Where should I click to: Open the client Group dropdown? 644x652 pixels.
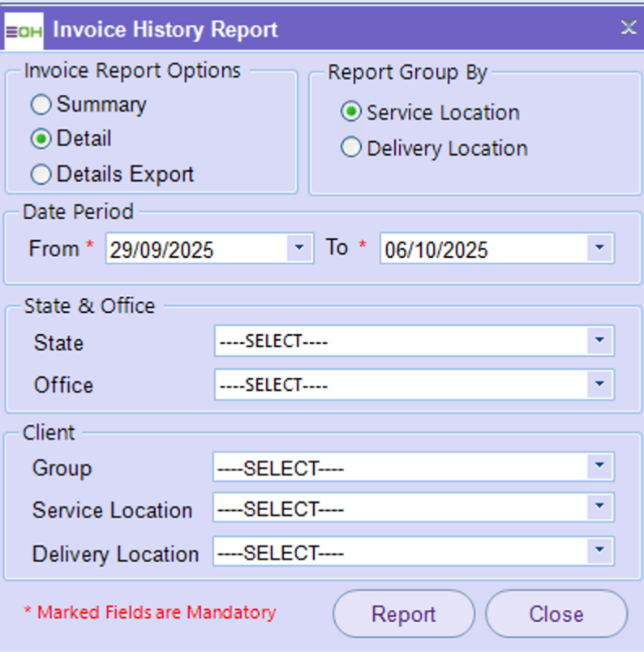(599, 467)
